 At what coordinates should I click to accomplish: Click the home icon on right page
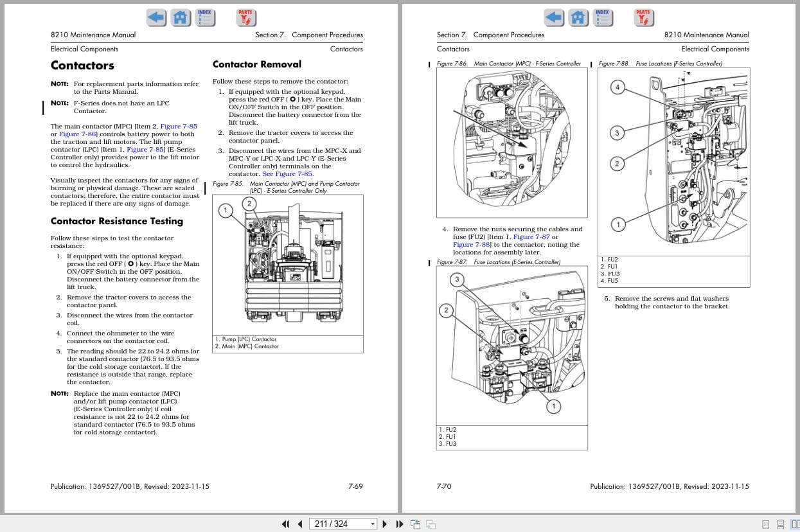579,17
